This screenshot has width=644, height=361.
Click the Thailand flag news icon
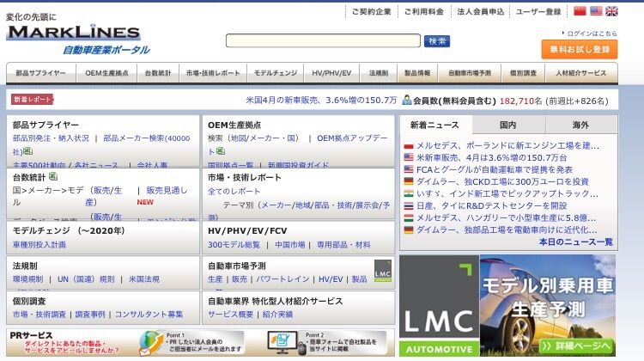(408, 205)
